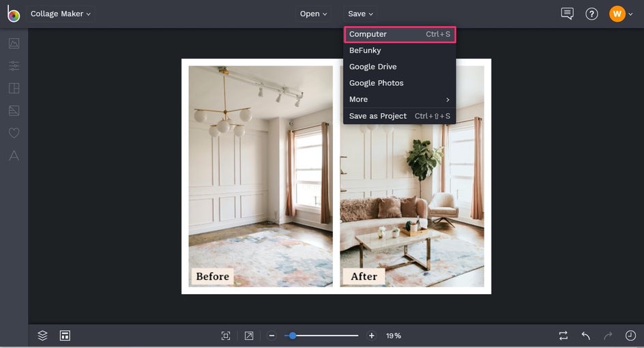Open the Image Manager sidebar tool
Screen dimensions: 644x348
pyautogui.click(x=14, y=43)
